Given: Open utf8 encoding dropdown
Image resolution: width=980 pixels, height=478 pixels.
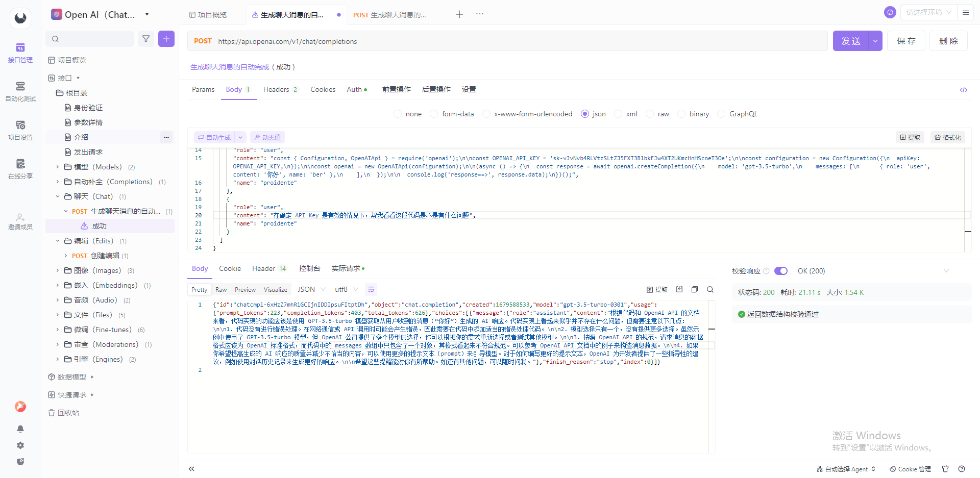Looking at the screenshot, I should click(346, 289).
